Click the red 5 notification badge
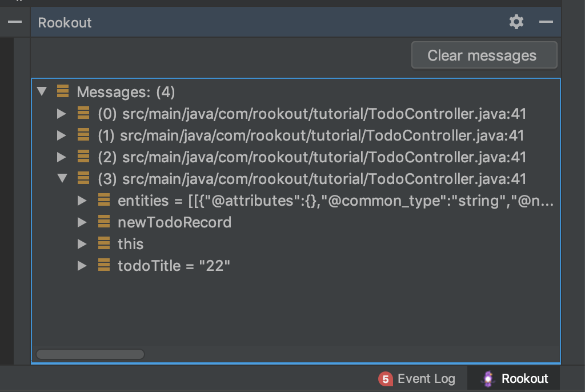Viewport: 585px width, 392px height. (386, 379)
